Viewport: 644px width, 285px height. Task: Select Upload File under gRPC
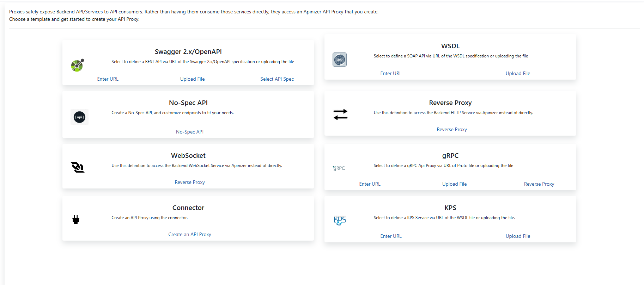(454, 184)
